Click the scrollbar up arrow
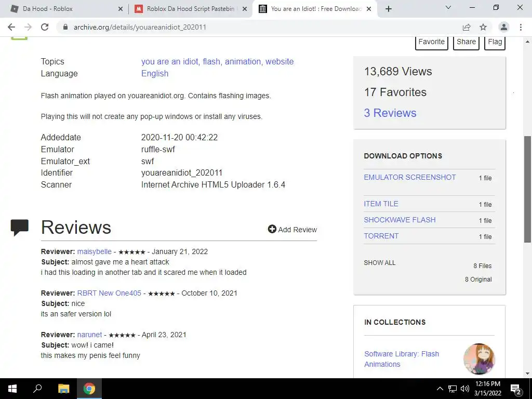The height and width of the screenshot is (399, 532). (x=527, y=42)
